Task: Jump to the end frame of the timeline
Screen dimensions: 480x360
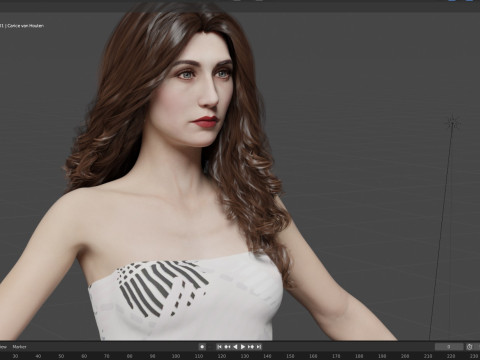Action: pos(259,347)
